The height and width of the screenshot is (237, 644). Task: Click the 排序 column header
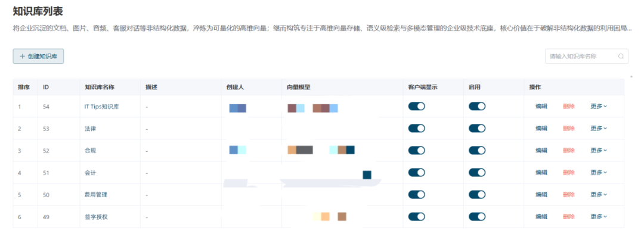click(x=23, y=87)
